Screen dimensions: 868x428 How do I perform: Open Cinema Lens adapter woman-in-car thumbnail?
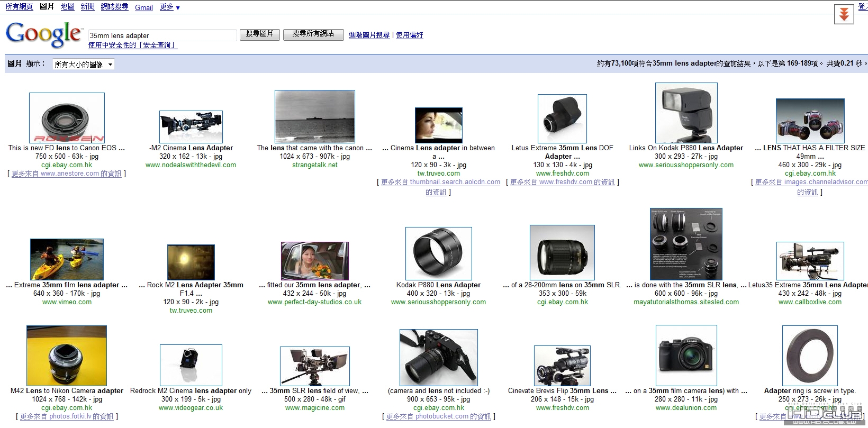[x=439, y=125]
